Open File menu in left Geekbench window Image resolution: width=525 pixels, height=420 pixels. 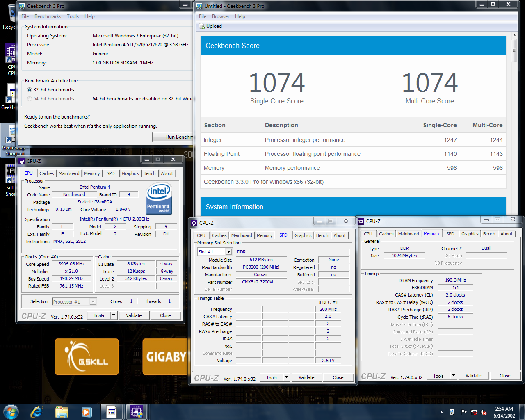coord(25,16)
